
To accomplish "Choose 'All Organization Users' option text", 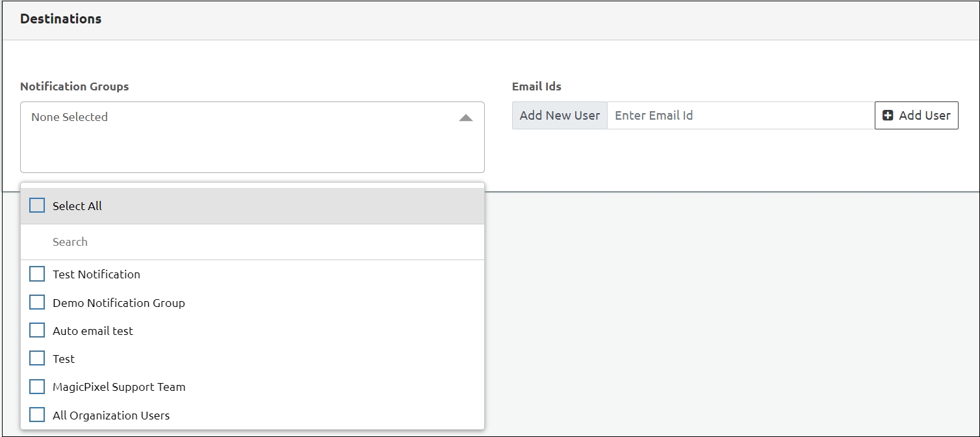I will tap(111, 416).
